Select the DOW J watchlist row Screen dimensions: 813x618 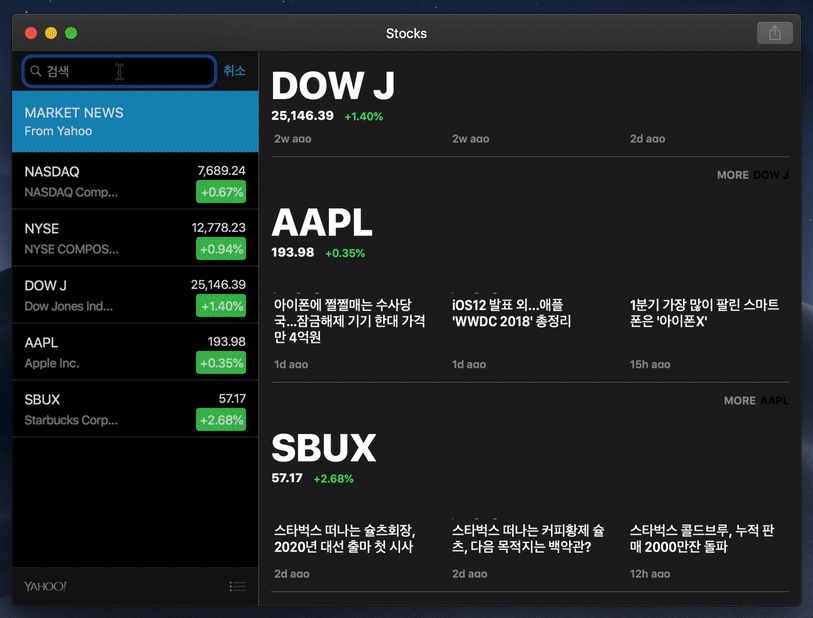135,295
